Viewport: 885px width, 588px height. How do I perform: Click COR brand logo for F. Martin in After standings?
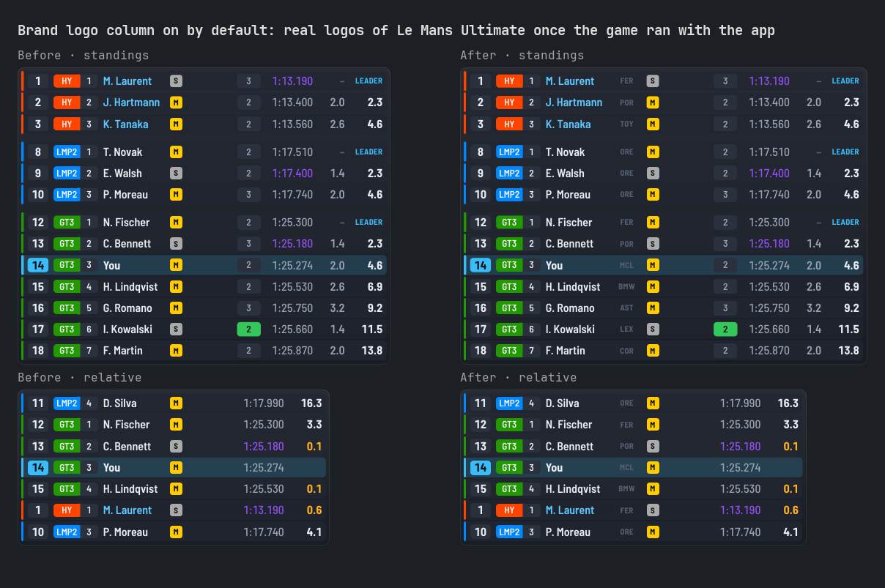click(x=626, y=351)
